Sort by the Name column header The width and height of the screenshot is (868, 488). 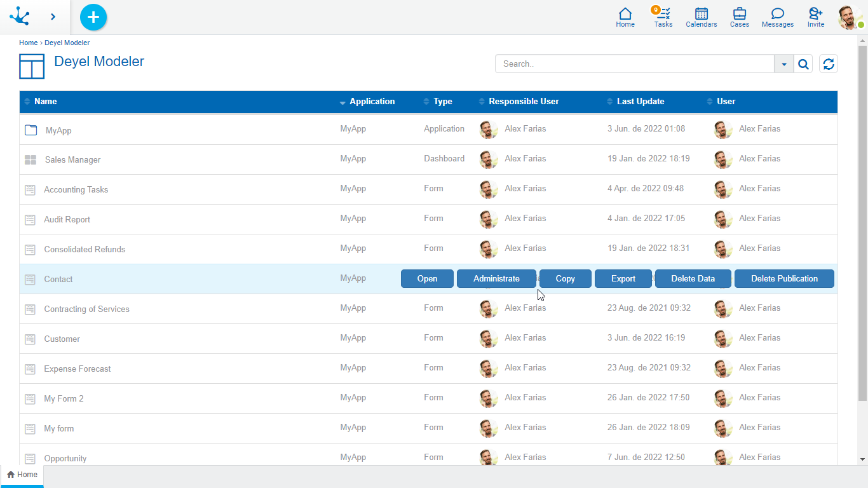(x=45, y=102)
